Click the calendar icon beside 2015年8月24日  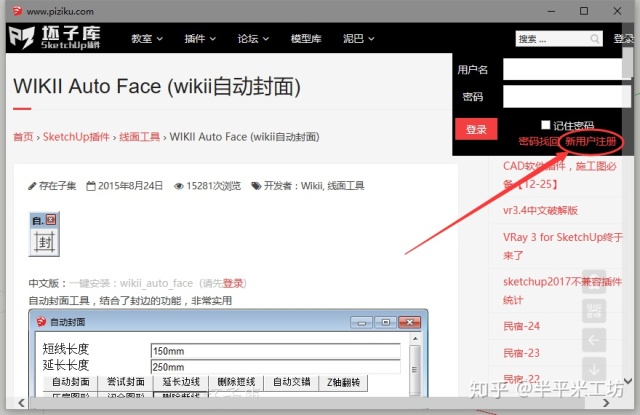click(x=91, y=186)
